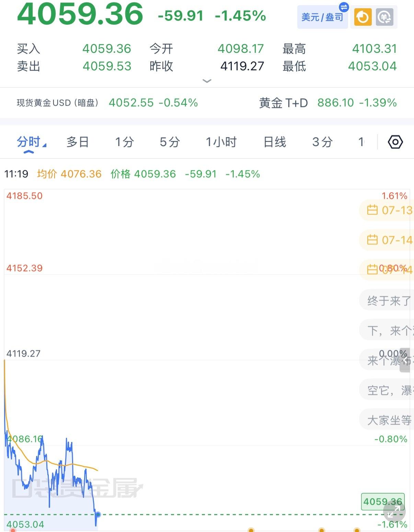
Task: Toggle the 美元/盎司 unit switch button
Action: pos(322,17)
